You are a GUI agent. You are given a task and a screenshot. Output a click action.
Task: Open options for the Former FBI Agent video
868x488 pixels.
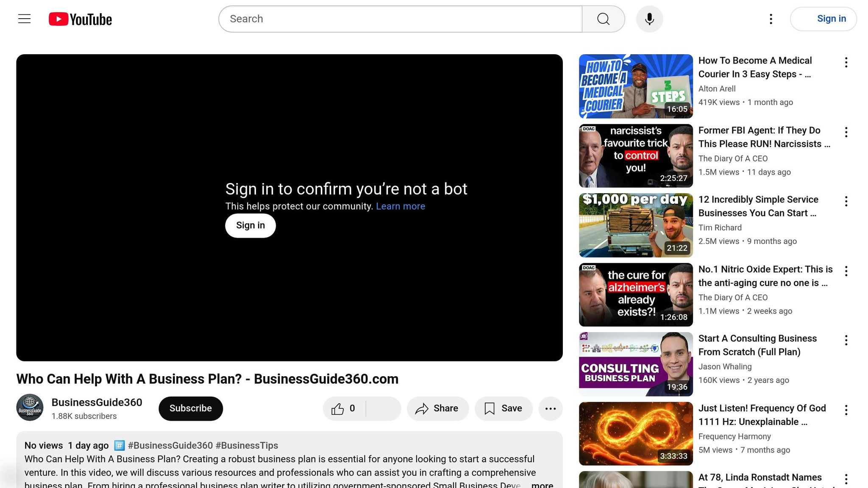click(x=846, y=132)
